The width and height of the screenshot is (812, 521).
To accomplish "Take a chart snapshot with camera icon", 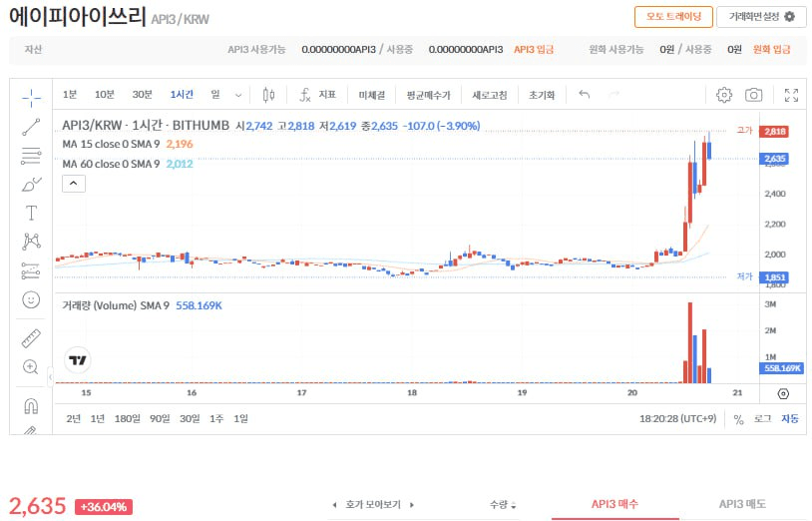I will click(753, 95).
